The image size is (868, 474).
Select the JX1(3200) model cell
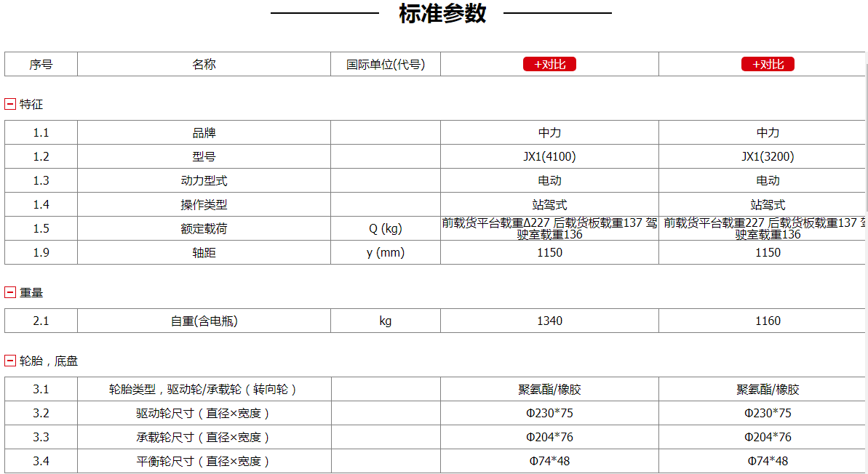(768, 156)
